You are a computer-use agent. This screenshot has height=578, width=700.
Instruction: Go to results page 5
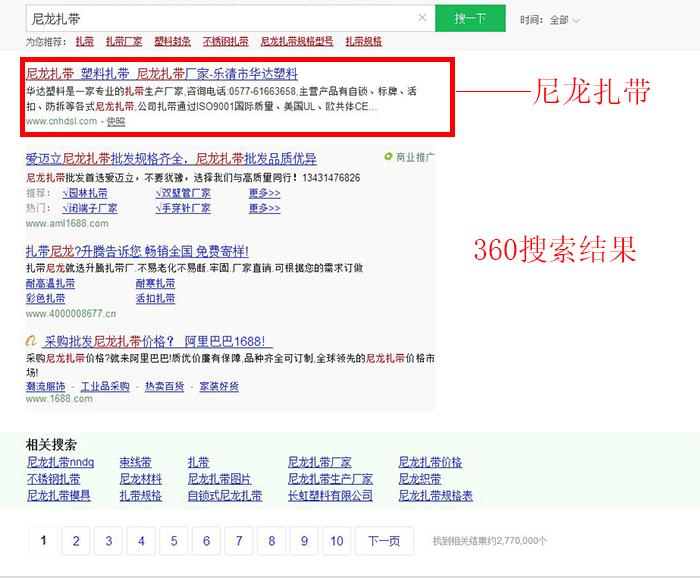point(174,541)
